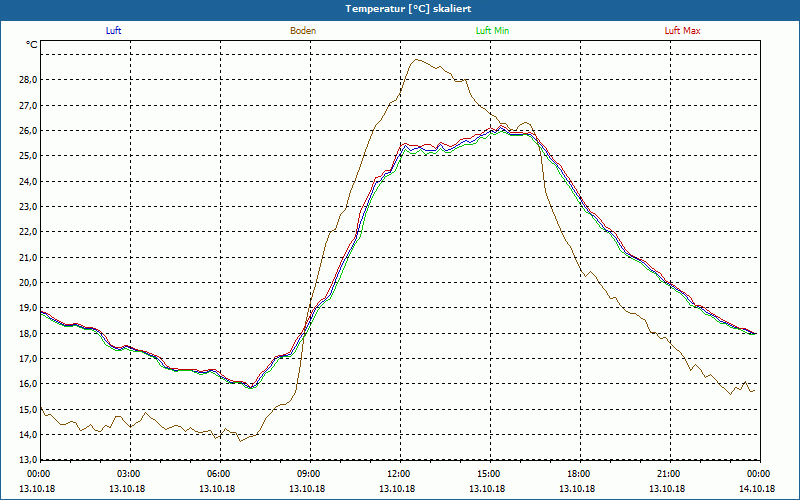Click the date below the 12:00 label
Screen dimensions: 800x500
coord(397,488)
